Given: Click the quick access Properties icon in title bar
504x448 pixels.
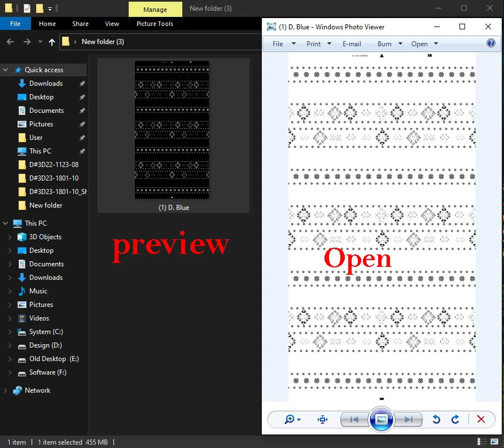Looking at the screenshot, I should (27, 8).
